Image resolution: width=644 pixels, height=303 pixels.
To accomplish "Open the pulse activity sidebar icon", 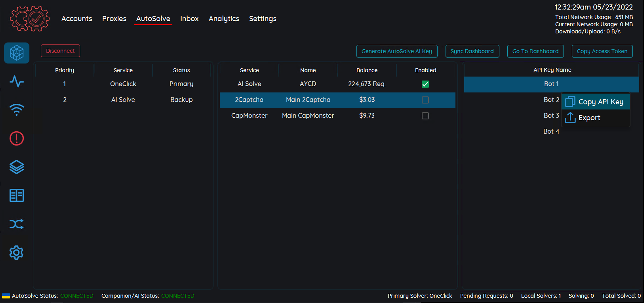I will 17,81.
